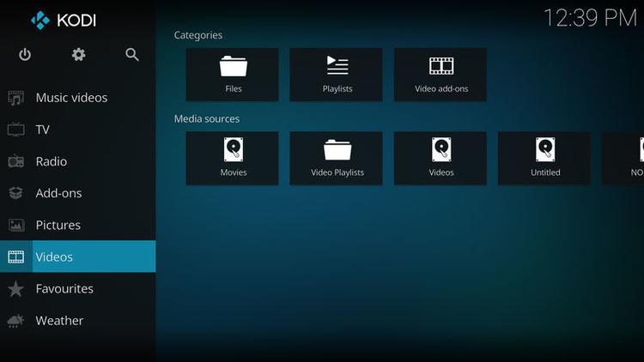Screen dimensions: 644x362
Task: Click the search magnifier icon
Action: click(132, 55)
